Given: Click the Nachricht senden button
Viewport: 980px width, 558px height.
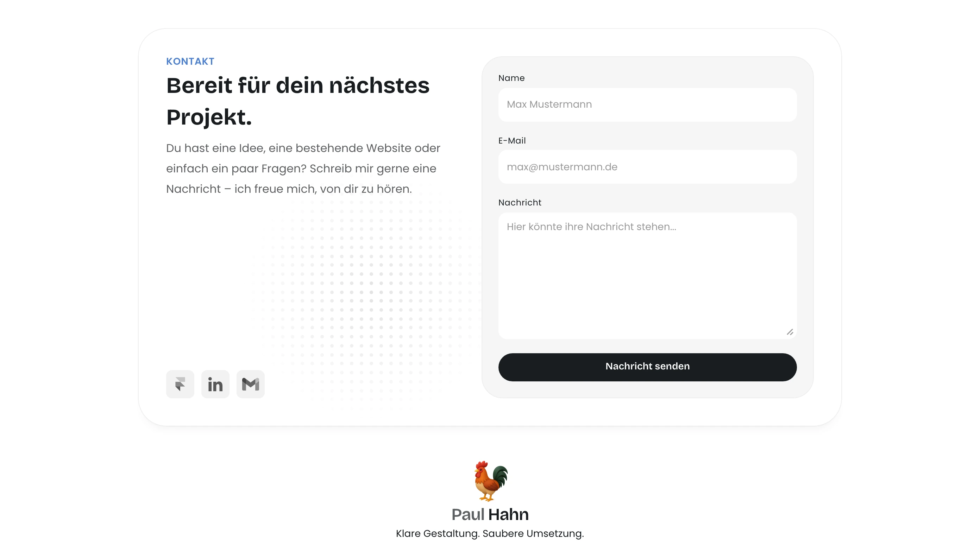Looking at the screenshot, I should coord(647,367).
